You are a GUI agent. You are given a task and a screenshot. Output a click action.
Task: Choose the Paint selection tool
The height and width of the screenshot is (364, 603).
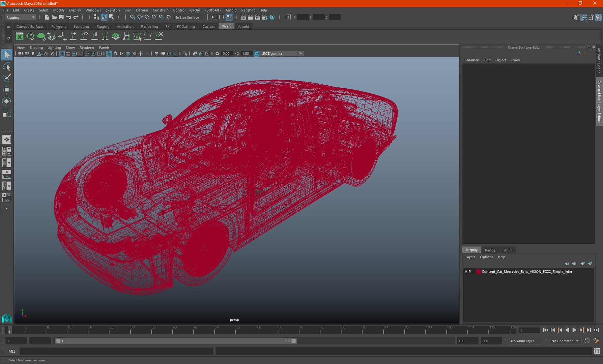coord(6,78)
